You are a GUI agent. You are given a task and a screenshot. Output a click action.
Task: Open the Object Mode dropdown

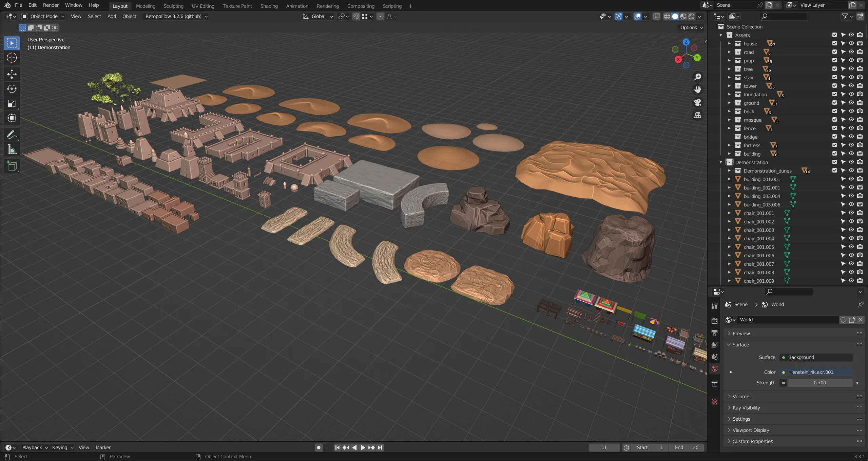coord(43,16)
